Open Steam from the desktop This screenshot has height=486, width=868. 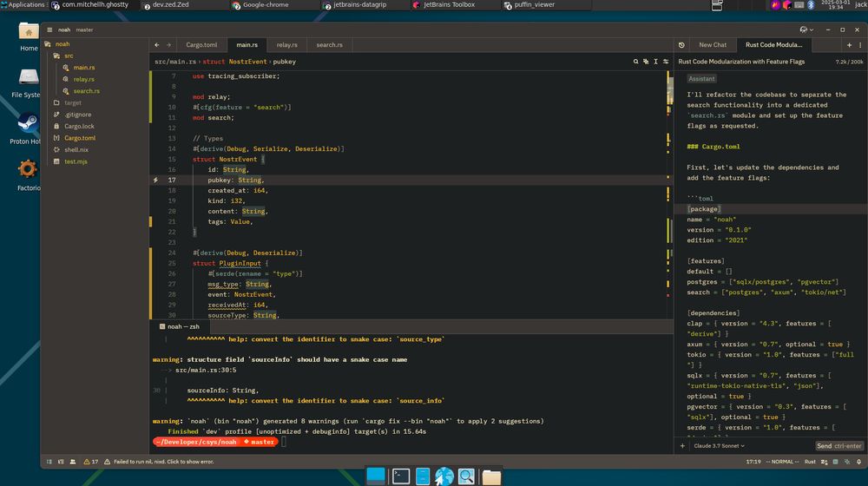28,124
